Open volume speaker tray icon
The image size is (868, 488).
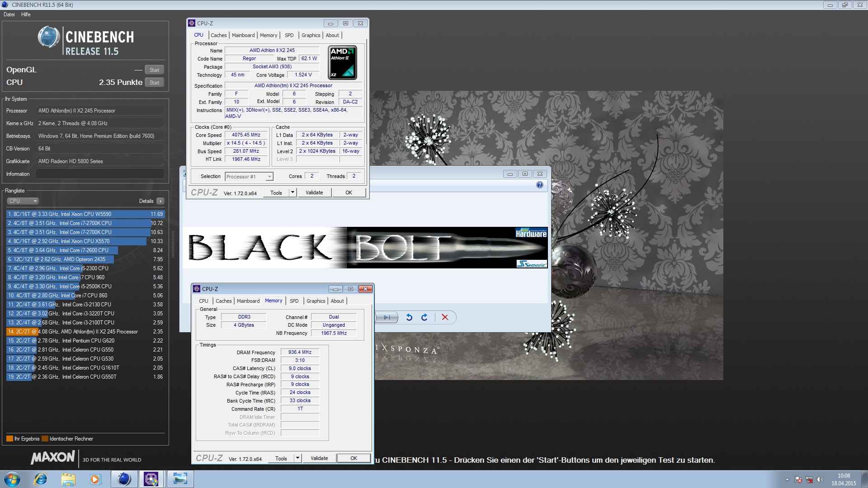(x=820, y=479)
